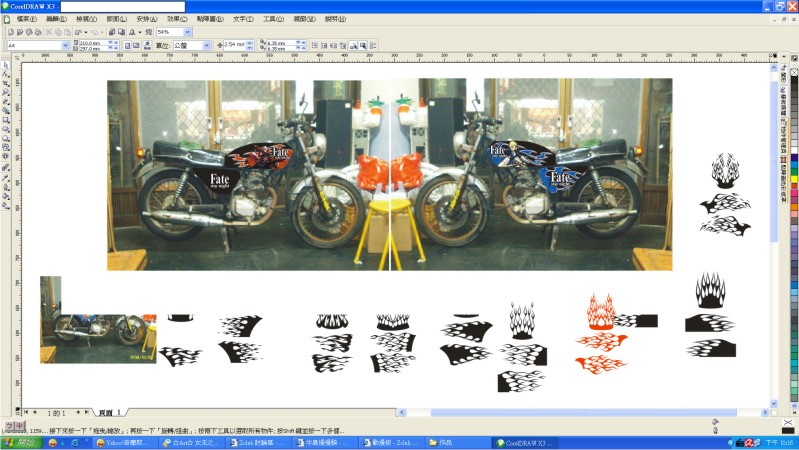Open the 點陣圖(B) Bitmaps menu
799x450 pixels.
click(210, 19)
